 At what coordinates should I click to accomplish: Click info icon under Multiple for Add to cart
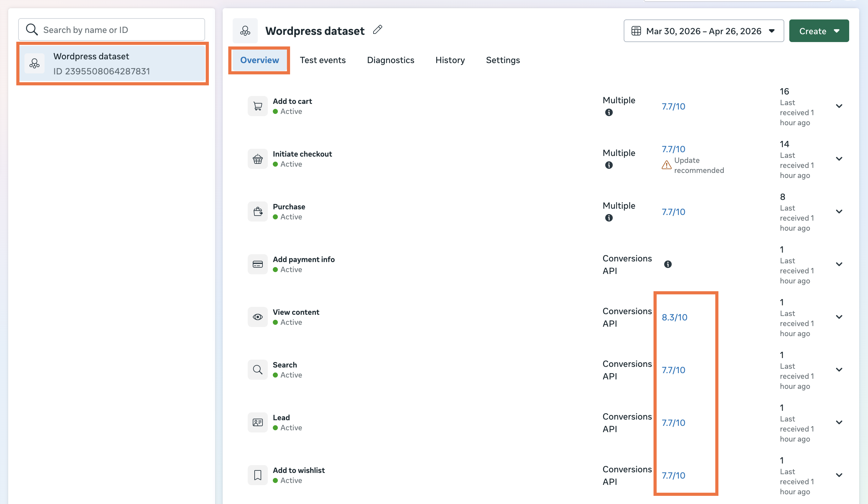[x=609, y=112]
